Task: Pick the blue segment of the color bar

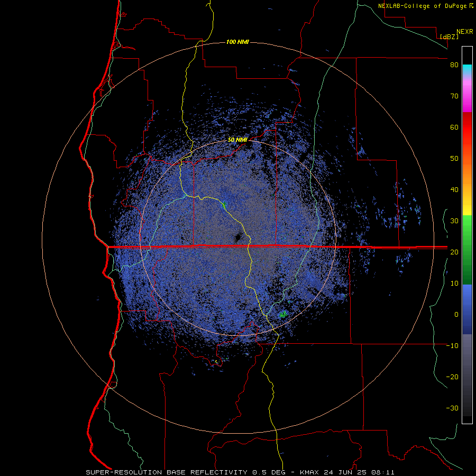Action: click(x=467, y=309)
